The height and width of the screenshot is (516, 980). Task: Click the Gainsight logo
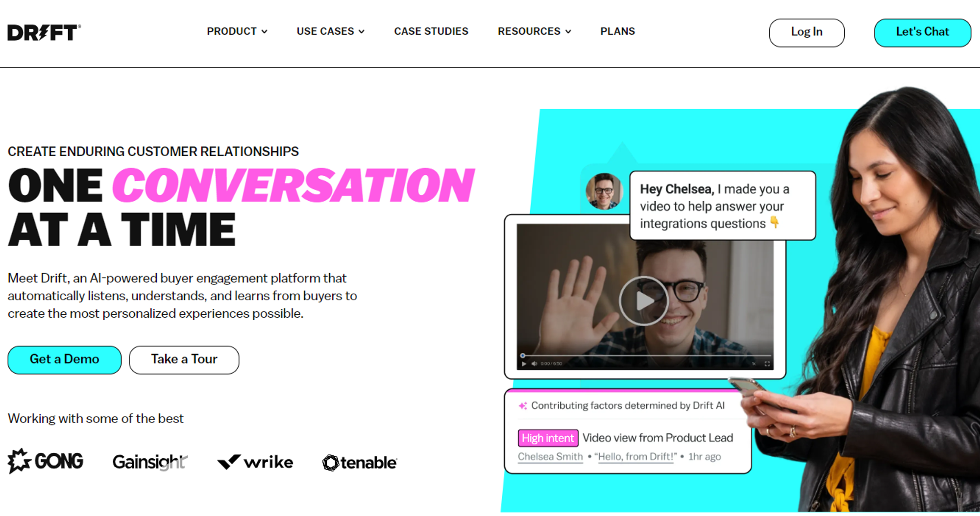click(150, 462)
